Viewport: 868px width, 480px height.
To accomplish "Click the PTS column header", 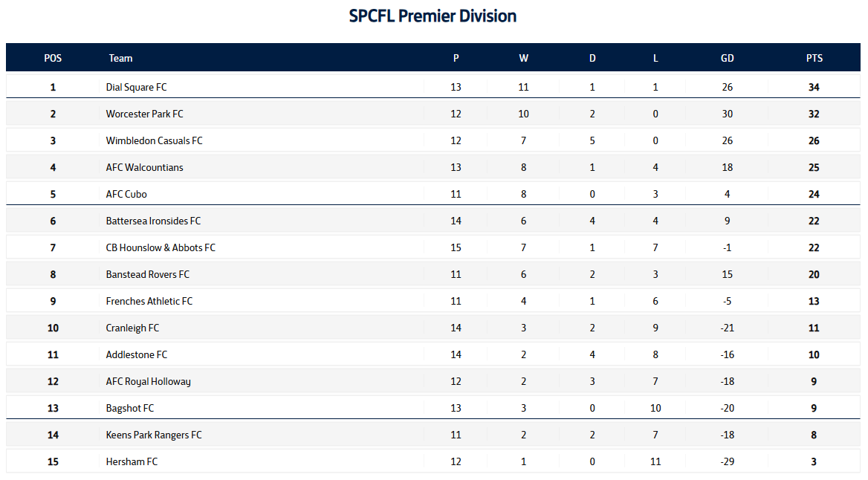I will click(x=814, y=58).
